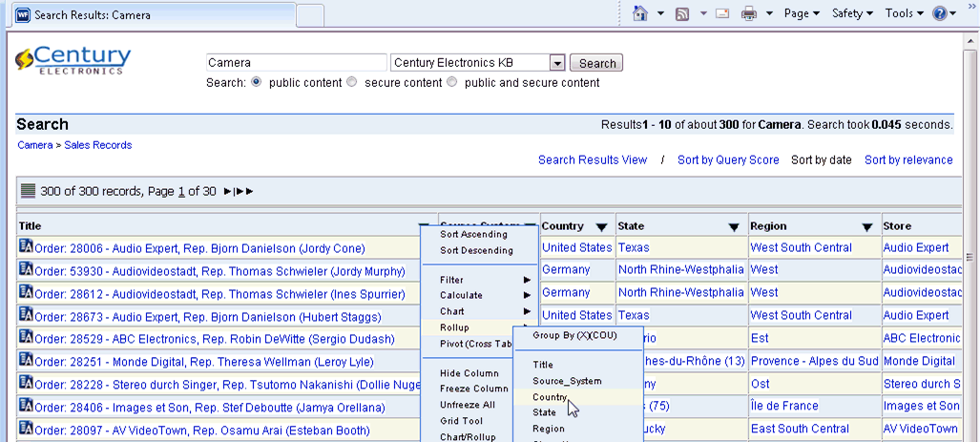
Task: Open the RSS feeds dropdown arrow
Action: coord(703,13)
